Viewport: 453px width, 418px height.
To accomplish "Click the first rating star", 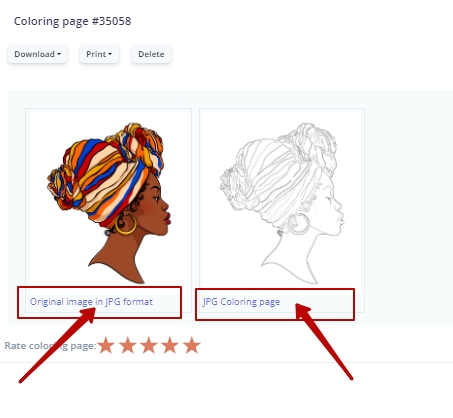I will (x=106, y=345).
